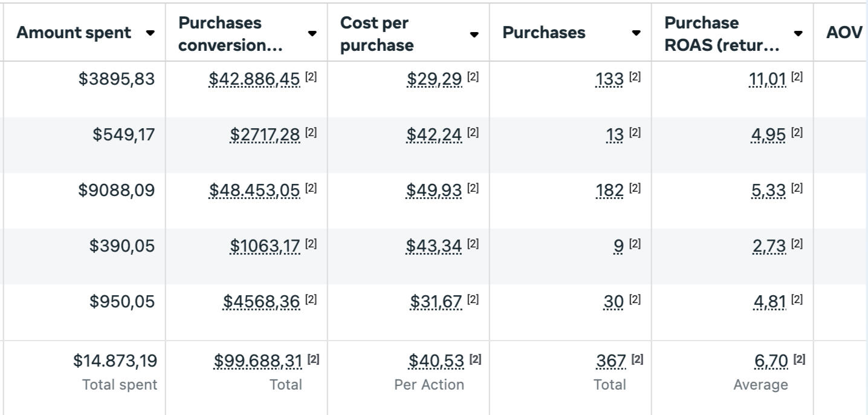This screenshot has width=868, height=415.
Task: Click the $29,29 cost per purchase
Action: click(x=435, y=79)
